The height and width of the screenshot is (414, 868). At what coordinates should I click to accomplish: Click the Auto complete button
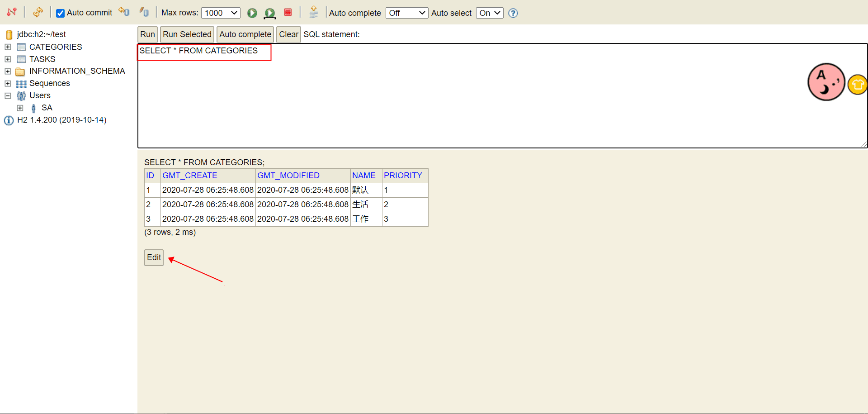[x=245, y=34]
